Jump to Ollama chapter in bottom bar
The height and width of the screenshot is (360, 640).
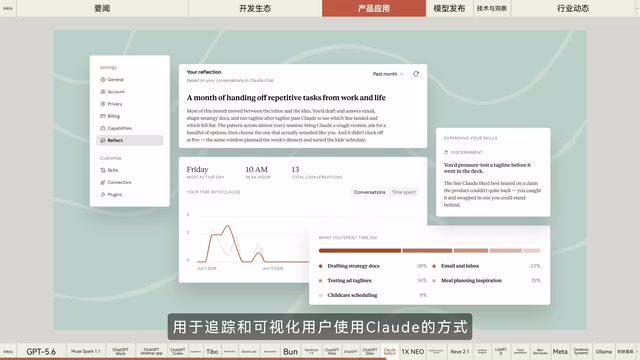604,351
